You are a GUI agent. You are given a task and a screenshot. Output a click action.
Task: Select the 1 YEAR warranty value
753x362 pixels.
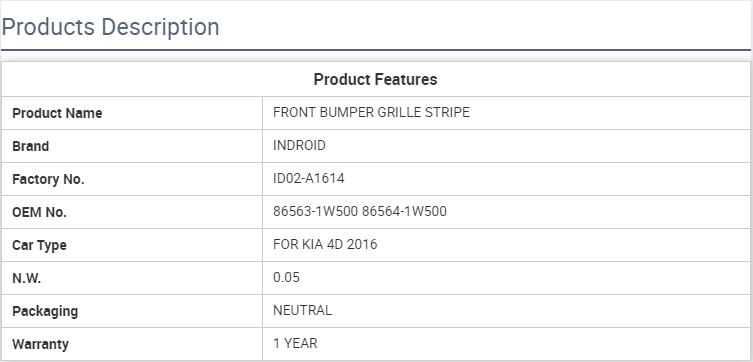click(295, 344)
